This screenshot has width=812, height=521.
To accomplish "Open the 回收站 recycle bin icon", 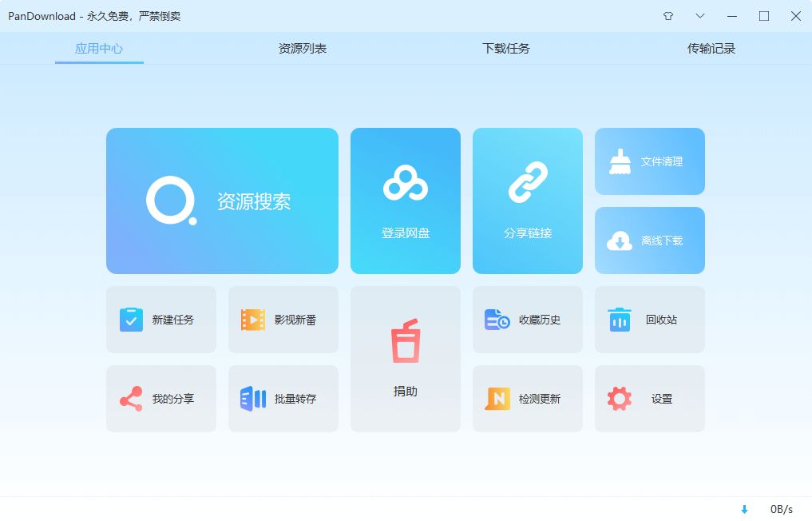I will 620,320.
